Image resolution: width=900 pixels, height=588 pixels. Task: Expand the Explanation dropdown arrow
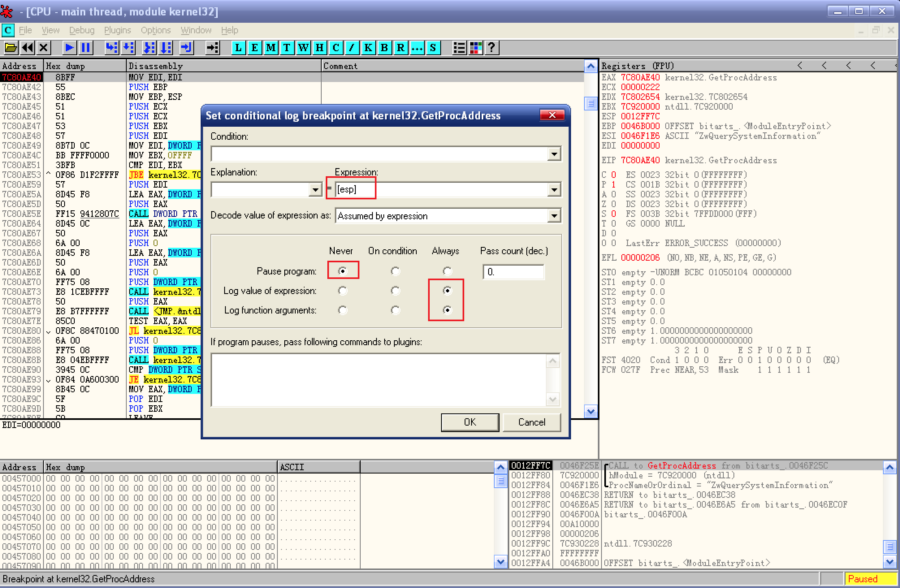[x=315, y=190]
